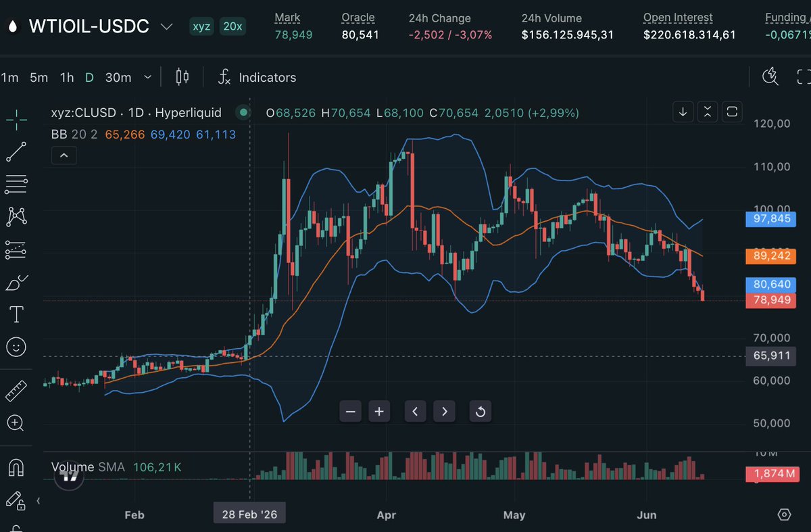Toggle magnet mode for drawings
811x532 pixels.
coord(16,467)
